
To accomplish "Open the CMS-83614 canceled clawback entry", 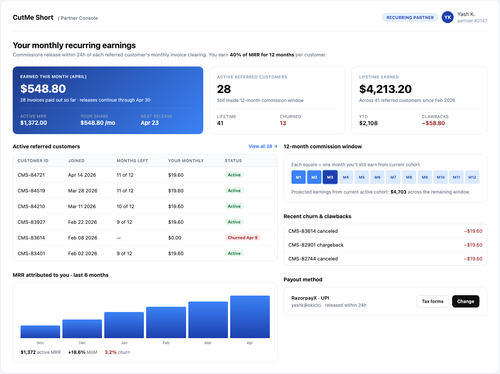I will point(385,231).
